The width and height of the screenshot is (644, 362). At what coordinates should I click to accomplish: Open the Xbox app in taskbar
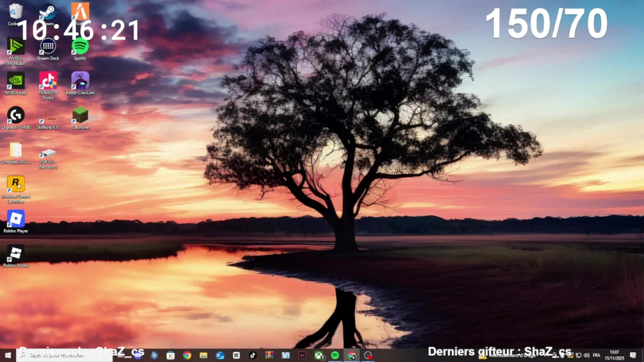(318, 355)
